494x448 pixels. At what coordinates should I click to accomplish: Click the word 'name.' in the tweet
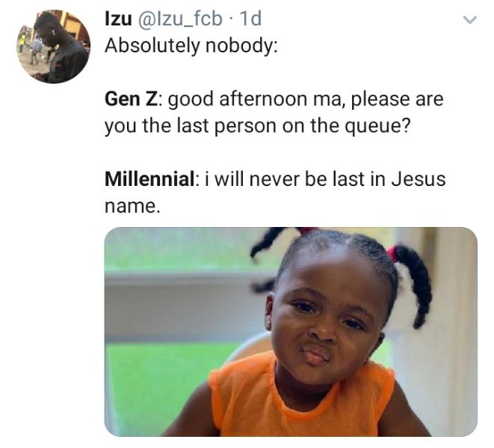tap(132, 205)
